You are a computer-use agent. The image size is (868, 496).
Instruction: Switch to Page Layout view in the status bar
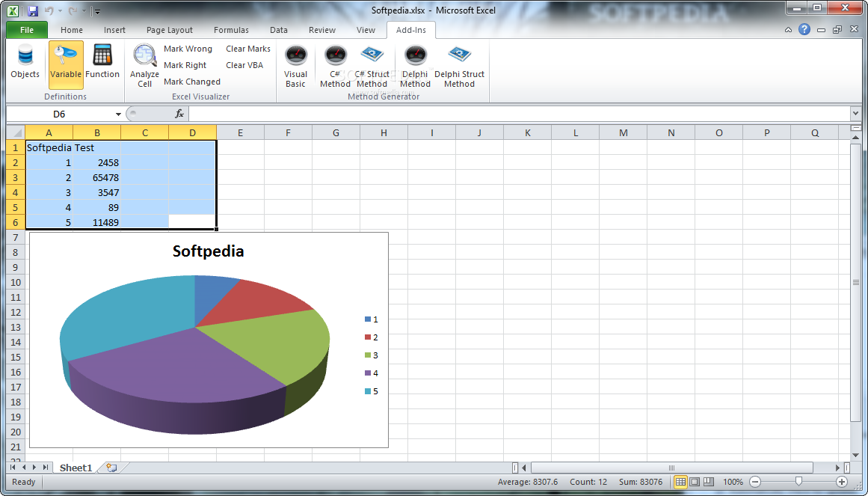coord(695,482)
